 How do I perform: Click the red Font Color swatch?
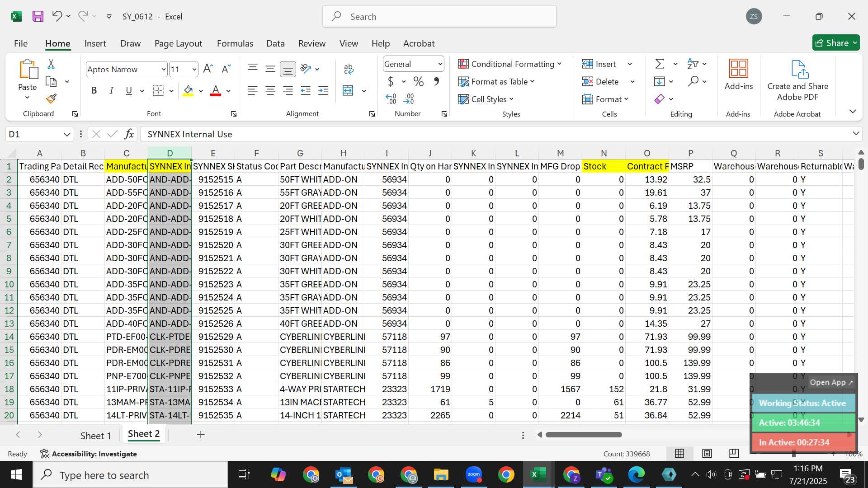coord(216,91)
